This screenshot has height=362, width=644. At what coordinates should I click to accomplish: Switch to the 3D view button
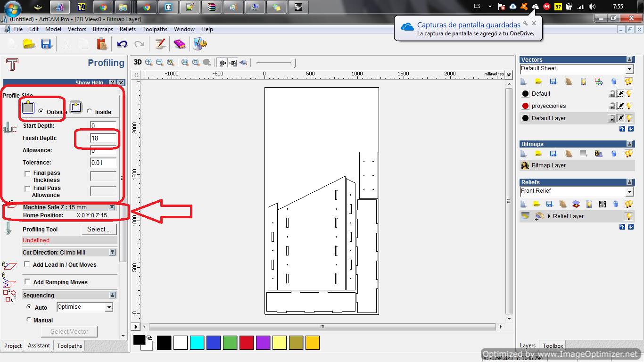[138, 62]
